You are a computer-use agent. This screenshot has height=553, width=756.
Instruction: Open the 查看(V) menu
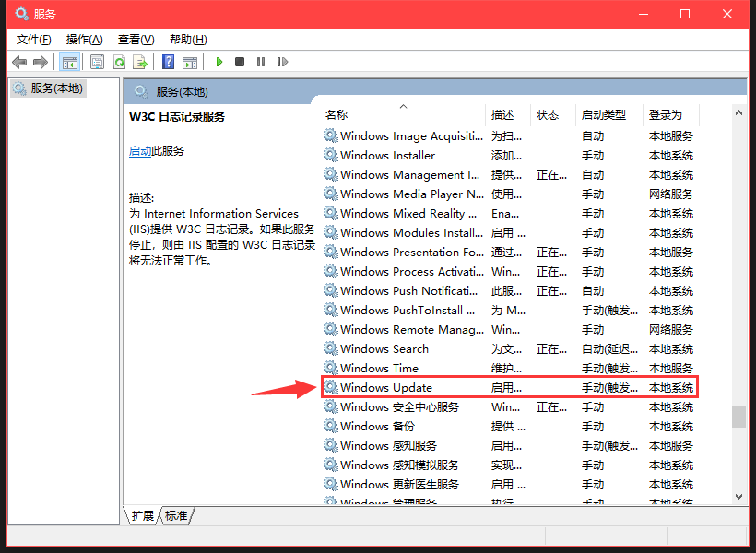(x=136, y=40)
